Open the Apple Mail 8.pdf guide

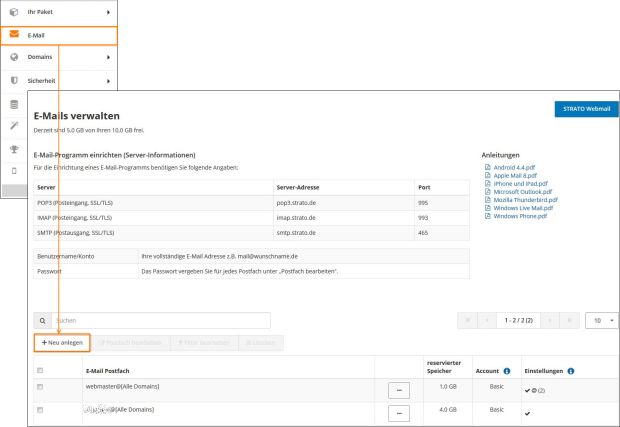point(515,176)
